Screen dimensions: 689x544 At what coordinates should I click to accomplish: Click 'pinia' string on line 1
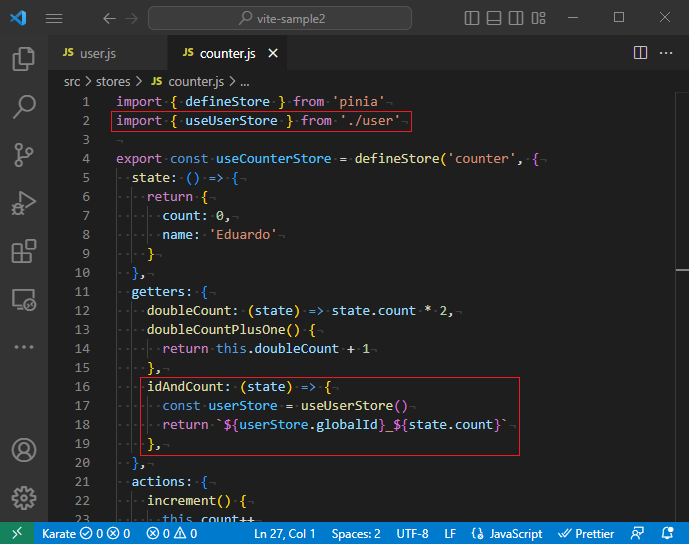pos(358,102)
